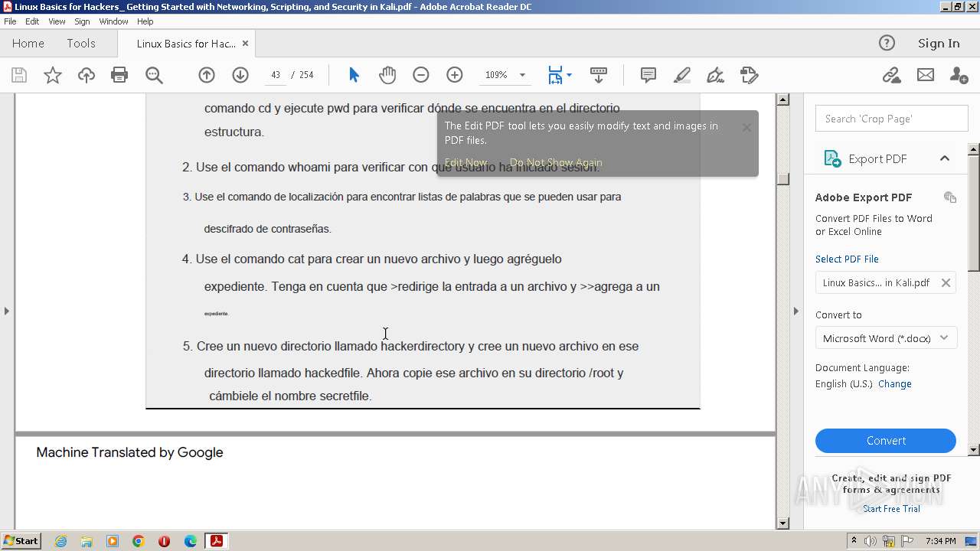
Task: Go to next page arrow
Action: point(240,75)
